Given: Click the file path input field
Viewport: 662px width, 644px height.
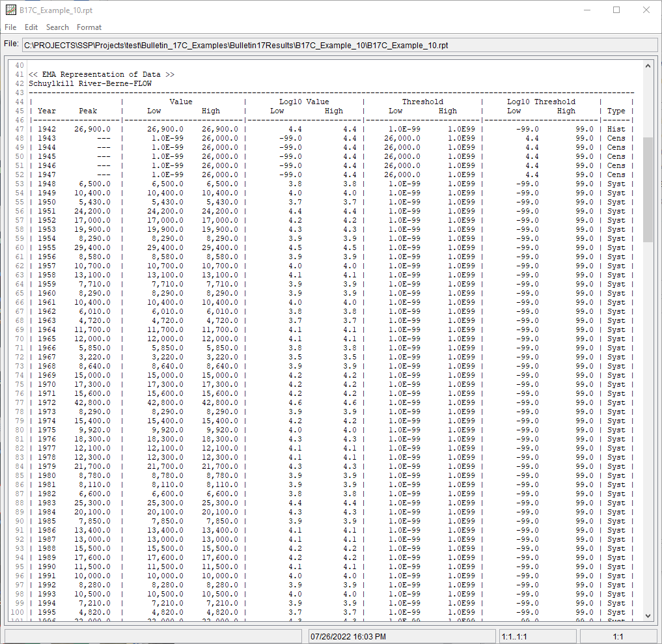Looking at the screenshot, I should 340,46.
